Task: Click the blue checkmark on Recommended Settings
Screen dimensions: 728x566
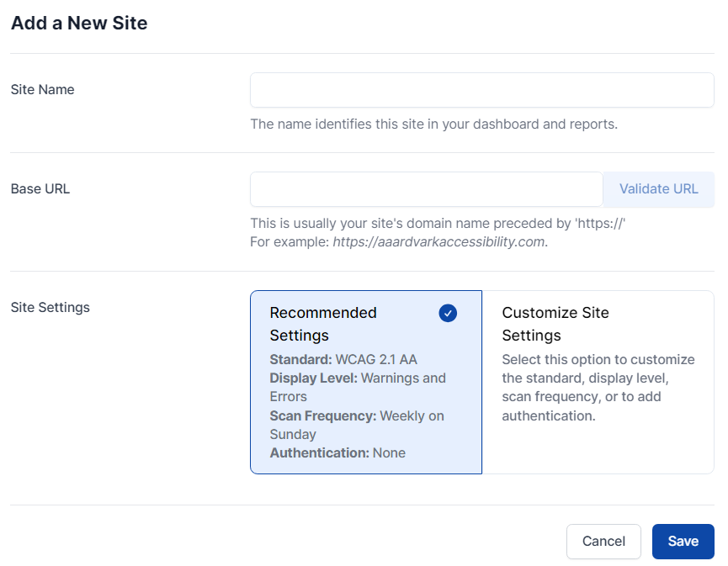Action: [x=448, y=313]
